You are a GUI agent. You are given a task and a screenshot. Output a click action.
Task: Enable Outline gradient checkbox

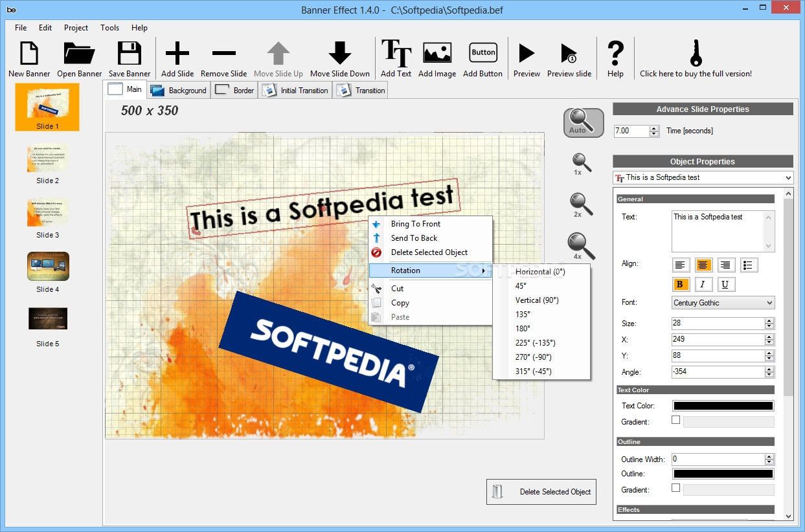[676, 488]
